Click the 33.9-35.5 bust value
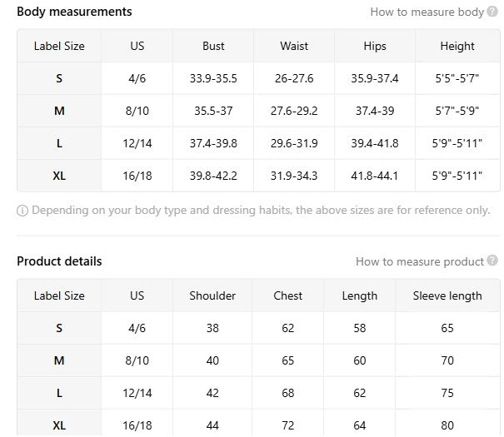The image size is (504, 437). (x=213, y=78)
